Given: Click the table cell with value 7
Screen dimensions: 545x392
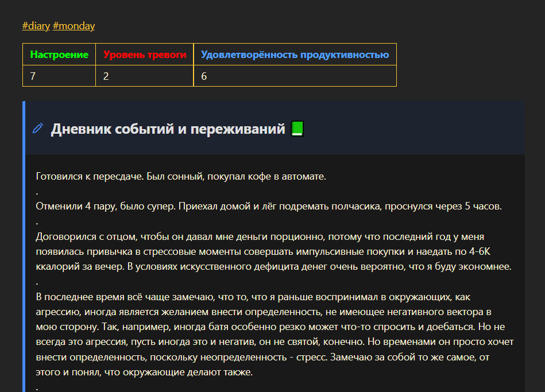Looking at the screenshot, I should (x=59, y=76).
